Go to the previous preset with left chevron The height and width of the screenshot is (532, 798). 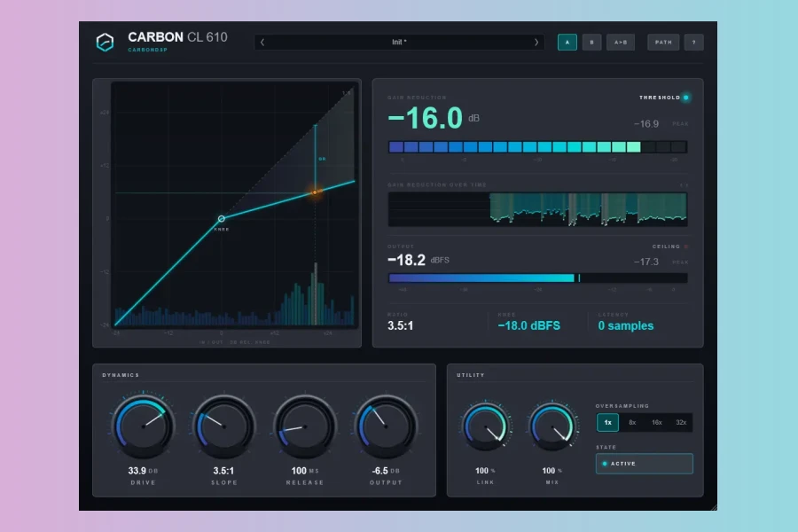click(x=262, y=43)
